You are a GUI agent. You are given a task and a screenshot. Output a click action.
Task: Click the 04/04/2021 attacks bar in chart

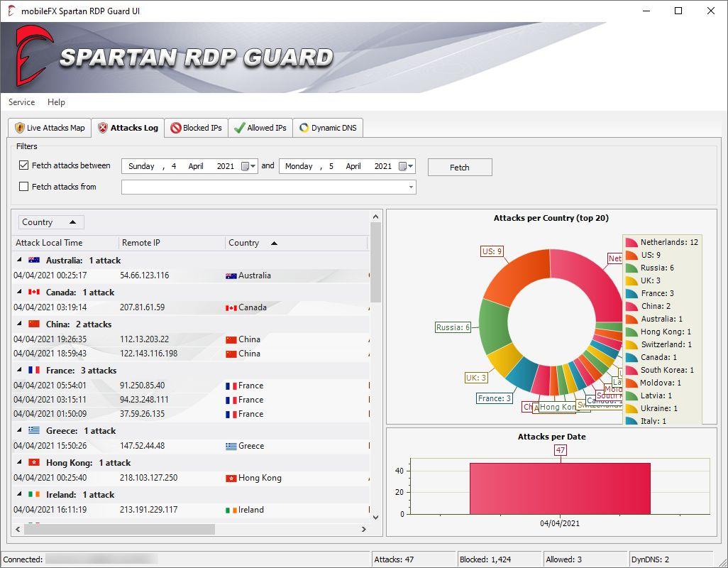tap(560, 488)
